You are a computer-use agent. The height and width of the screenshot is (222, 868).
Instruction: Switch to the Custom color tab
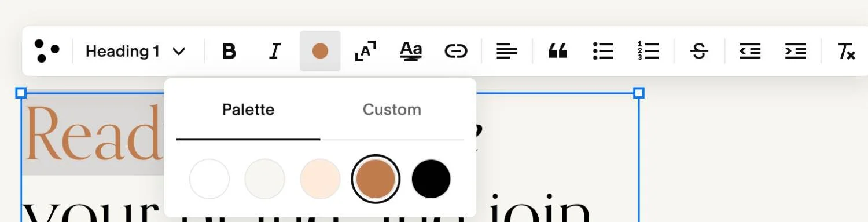(x=392, y=110)
